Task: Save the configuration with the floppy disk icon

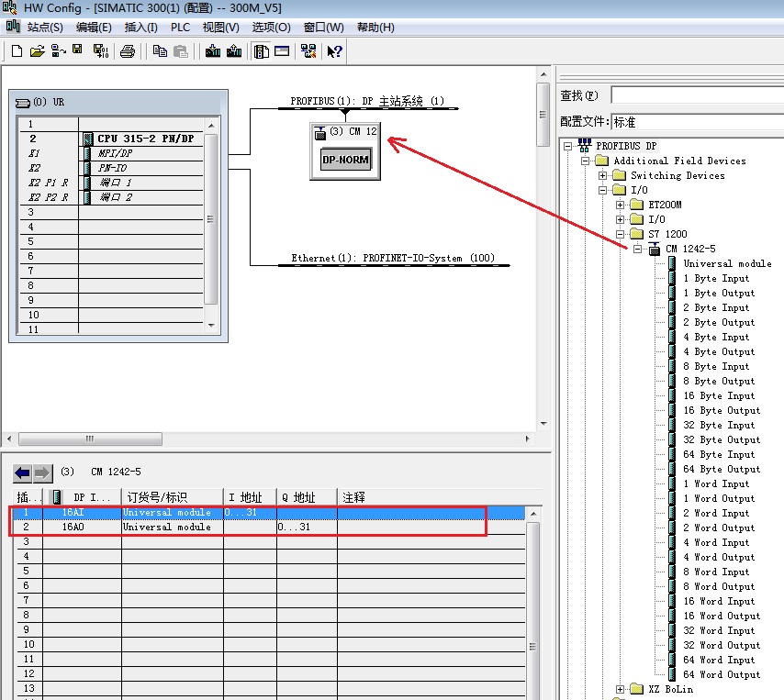Action: pos(77,50)
